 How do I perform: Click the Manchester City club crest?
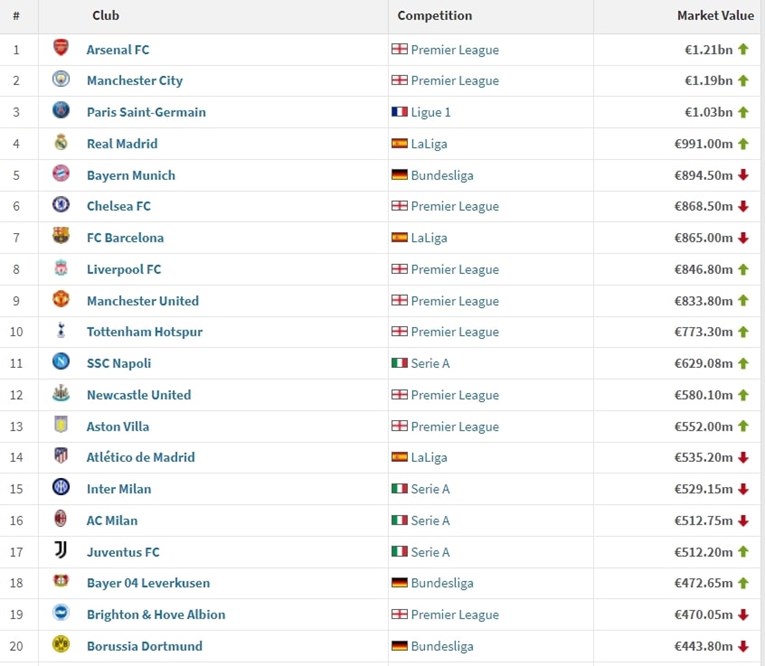(x=61, y=79)
